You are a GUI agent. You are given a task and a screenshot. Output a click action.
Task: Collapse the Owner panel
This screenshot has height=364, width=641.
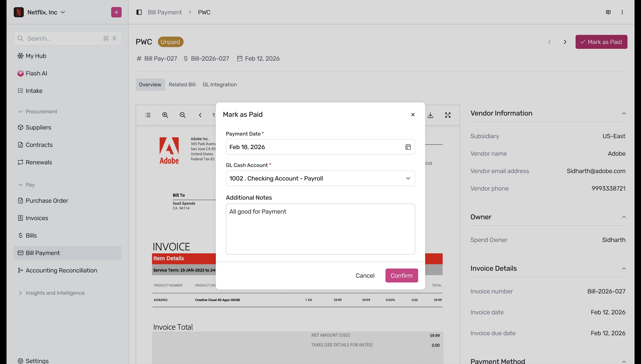coord(624,217)
